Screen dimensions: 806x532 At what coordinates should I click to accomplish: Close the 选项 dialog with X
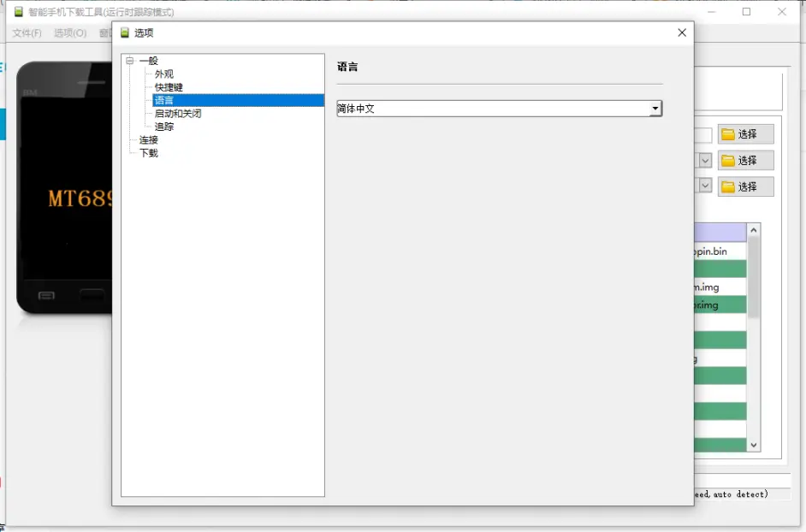pyautogui.click(x=682, y=33)
